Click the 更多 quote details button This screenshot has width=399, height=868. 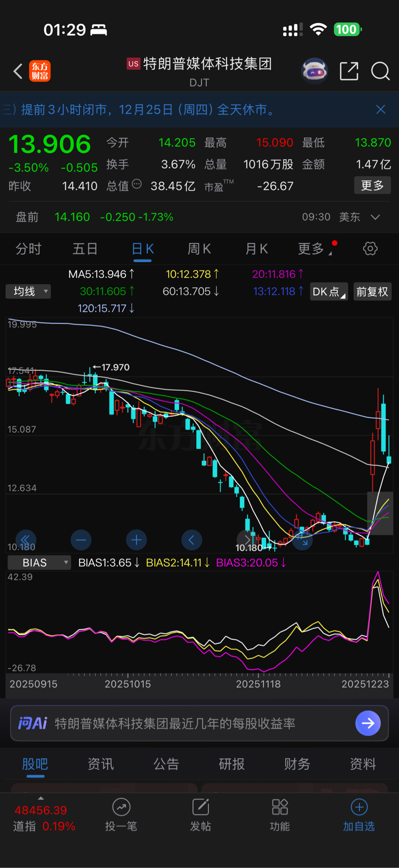point(373,186)
